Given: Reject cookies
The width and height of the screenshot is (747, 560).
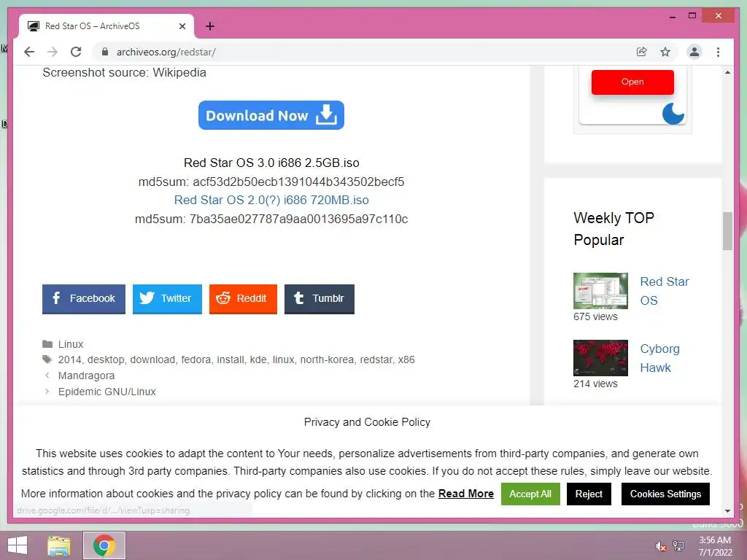Looking at the screenshot, I should pyautogui.click(x=589, y=494).
